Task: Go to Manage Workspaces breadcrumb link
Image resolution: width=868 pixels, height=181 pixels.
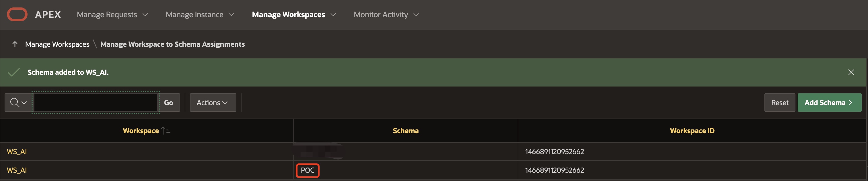Action: (x=57, y=44)
